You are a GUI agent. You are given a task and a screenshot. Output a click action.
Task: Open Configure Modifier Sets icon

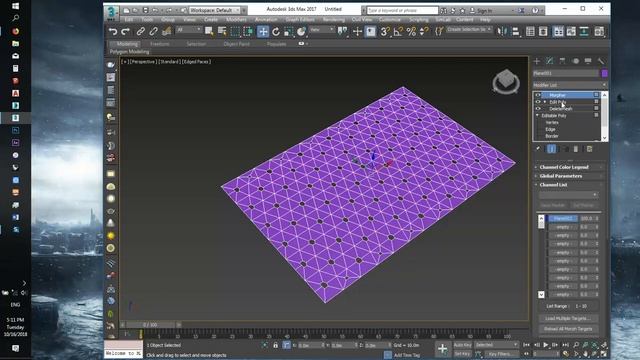(589, 149)
